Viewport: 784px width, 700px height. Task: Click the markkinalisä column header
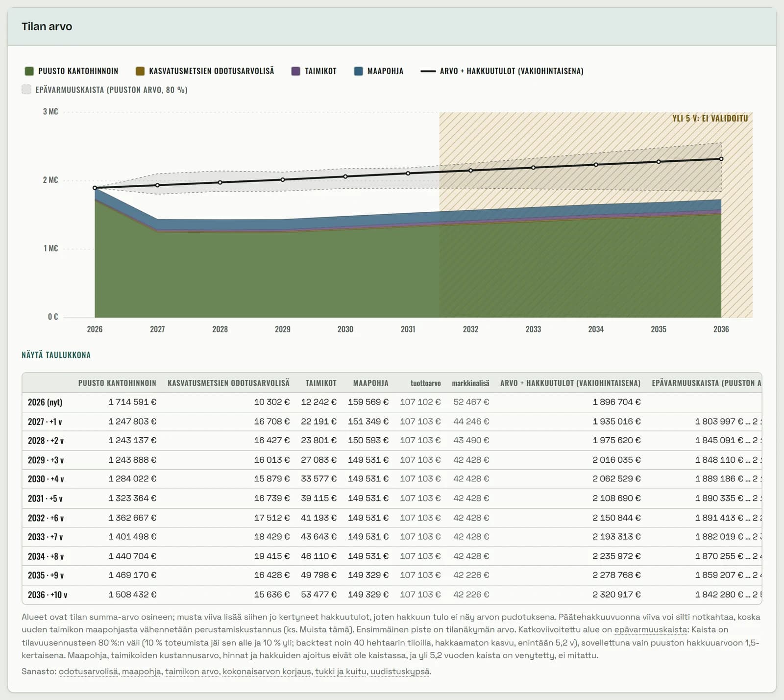click(x=470, y=383)
